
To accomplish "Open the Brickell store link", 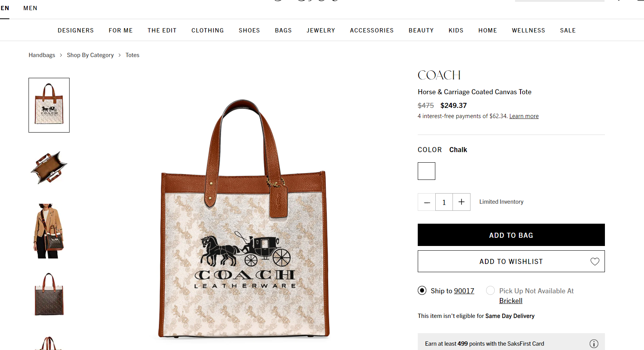I will click(x=511, y=301).
